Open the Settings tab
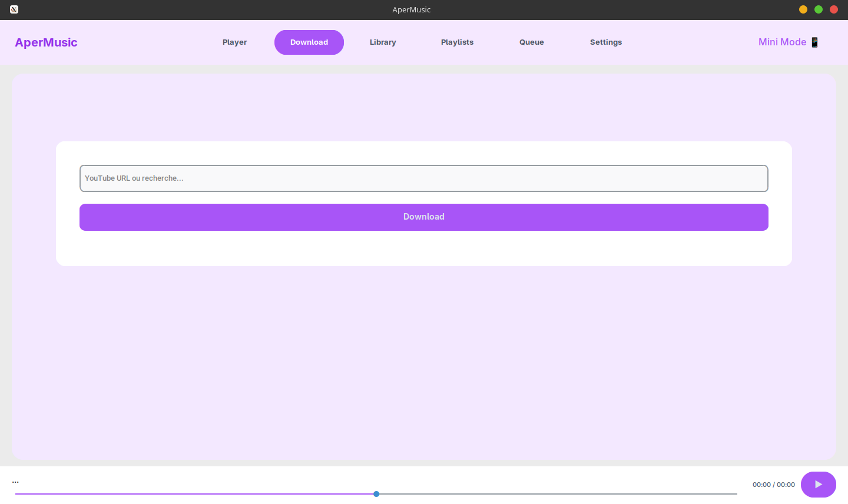The image size is (848, 504). point(606,42)
